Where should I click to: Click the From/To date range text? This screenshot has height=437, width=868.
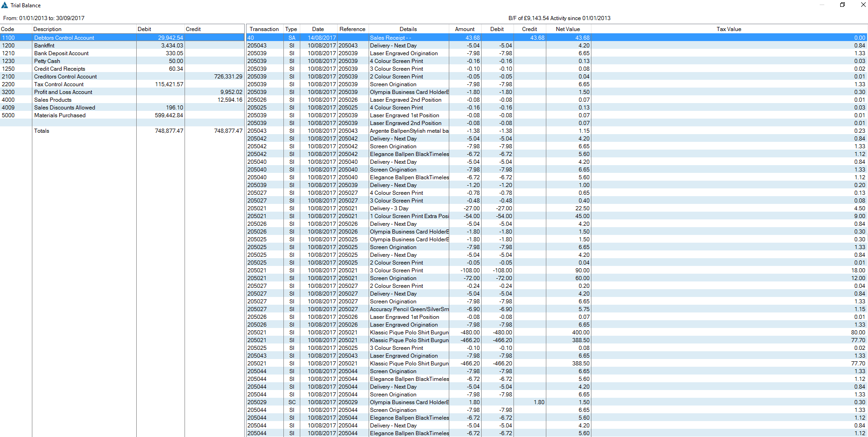(44, 18)
